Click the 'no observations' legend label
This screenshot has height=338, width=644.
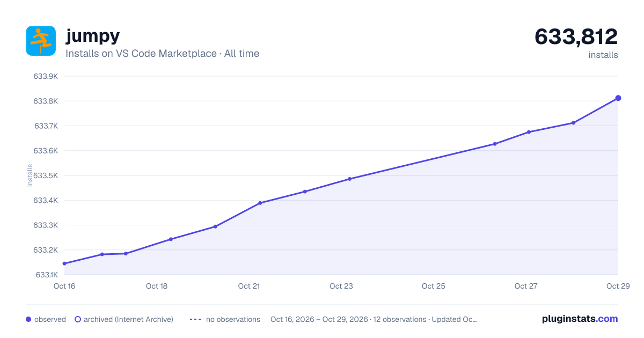coord(233,319)
